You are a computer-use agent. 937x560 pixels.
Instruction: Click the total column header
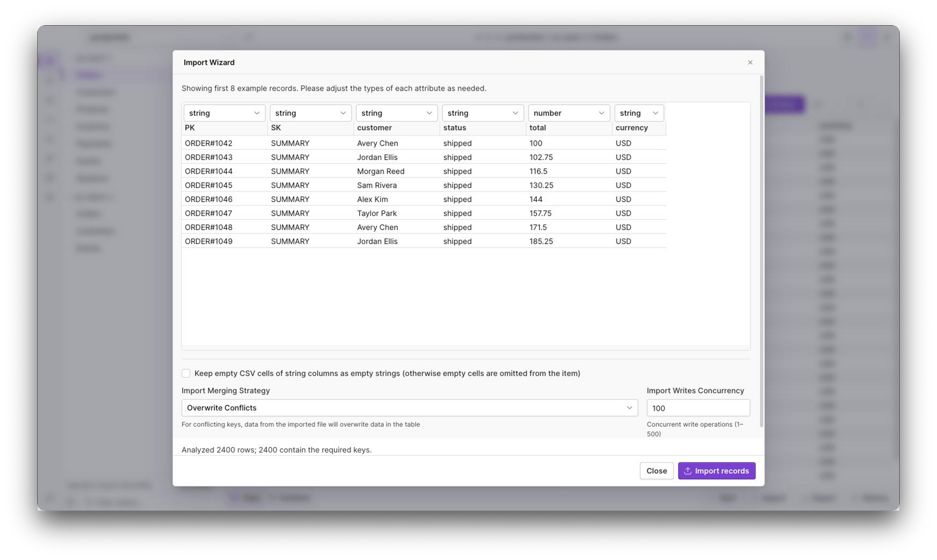click(x=570, y=128)
